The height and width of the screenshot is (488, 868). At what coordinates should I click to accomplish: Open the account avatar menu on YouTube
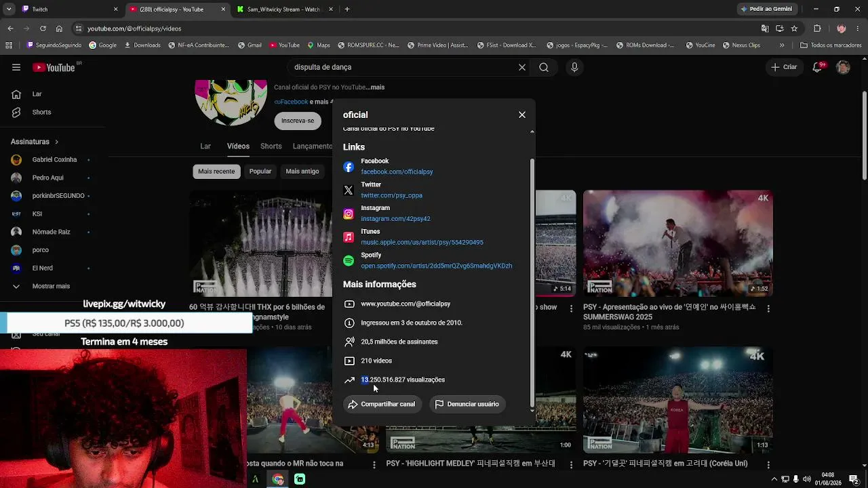pos(843,67)
